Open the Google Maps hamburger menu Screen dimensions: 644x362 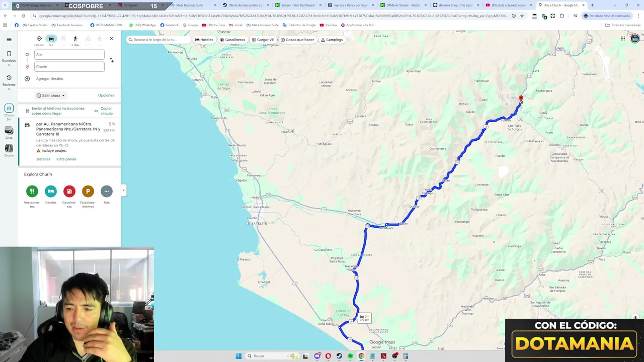9,39
